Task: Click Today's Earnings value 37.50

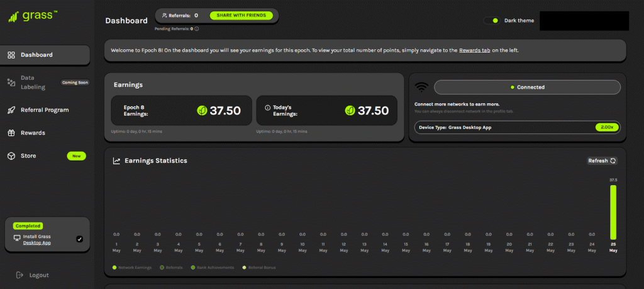Action: pyautogui.click(x=373, y=111)
